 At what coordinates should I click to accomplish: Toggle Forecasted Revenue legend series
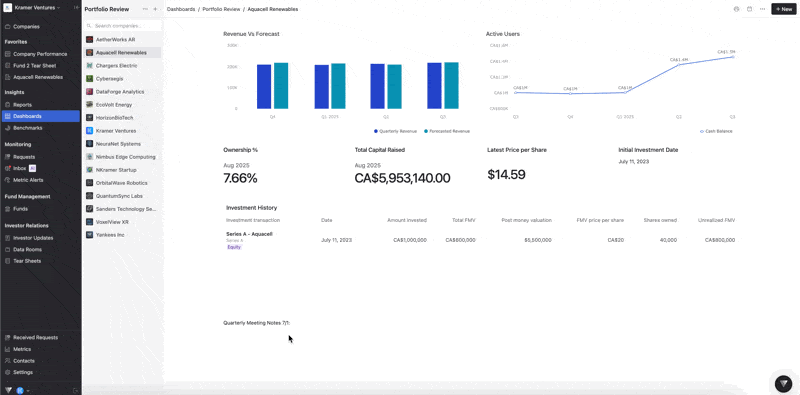[447, 131]
